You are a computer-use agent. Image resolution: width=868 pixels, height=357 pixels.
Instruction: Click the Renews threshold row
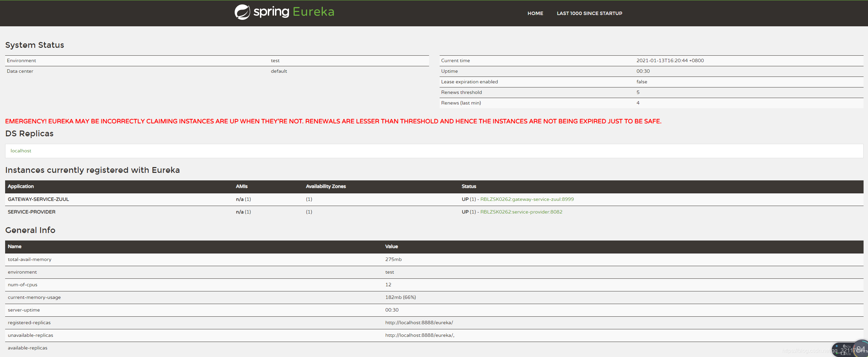pyautogui.click(x=461, y=92)
